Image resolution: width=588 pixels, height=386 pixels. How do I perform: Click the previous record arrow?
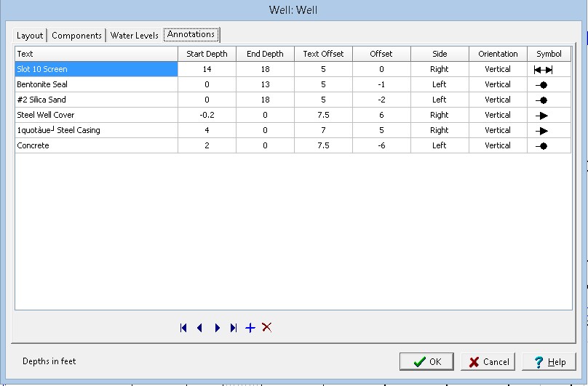click(x=199, y=328)
